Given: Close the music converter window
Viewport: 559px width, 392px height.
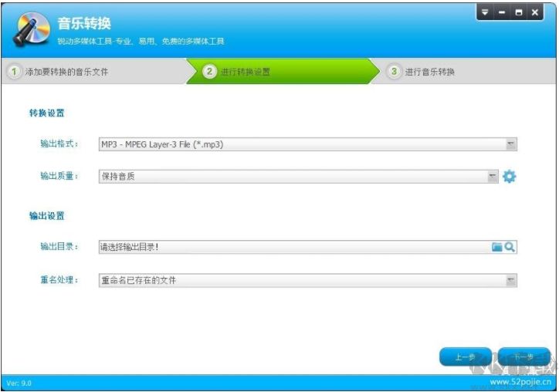Looking at the screenshot, I should tap(535, 12).
